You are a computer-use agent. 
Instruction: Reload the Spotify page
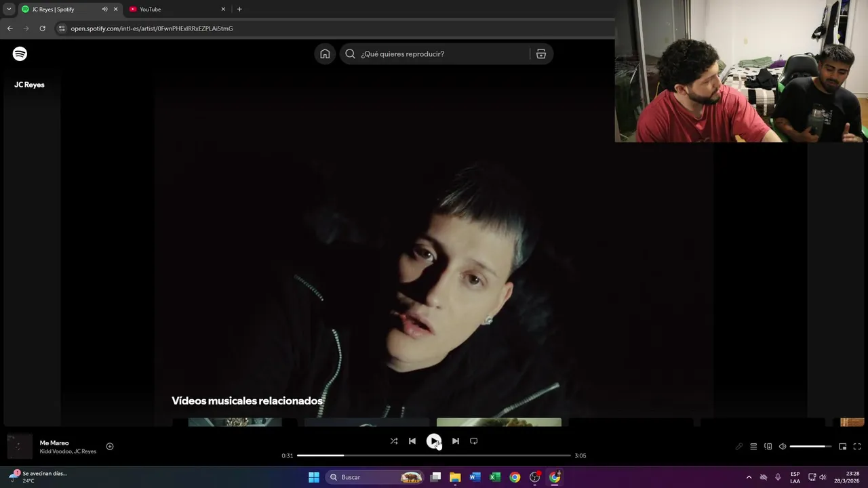(43, 28)
